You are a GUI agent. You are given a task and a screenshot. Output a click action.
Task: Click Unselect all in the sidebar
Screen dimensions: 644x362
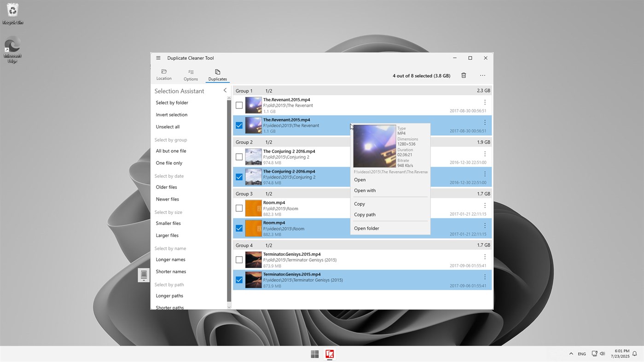tap(168, 126)
